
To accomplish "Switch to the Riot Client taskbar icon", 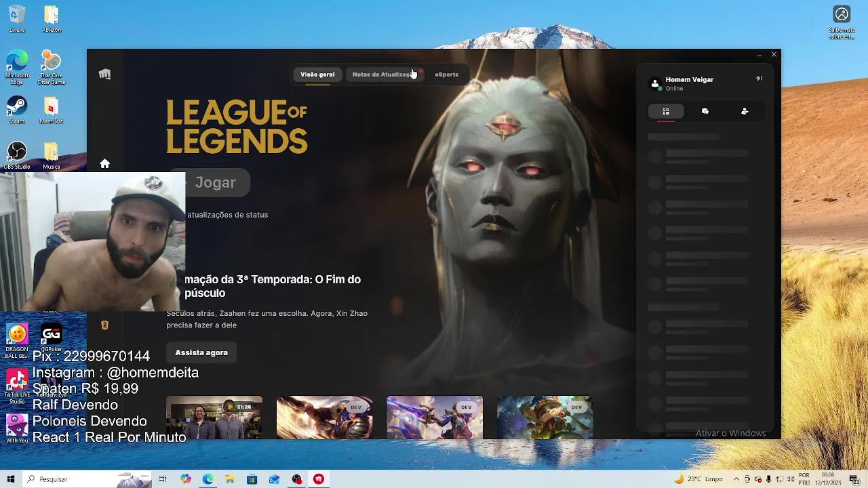I will pyautogui.click(x=319, y=479).
